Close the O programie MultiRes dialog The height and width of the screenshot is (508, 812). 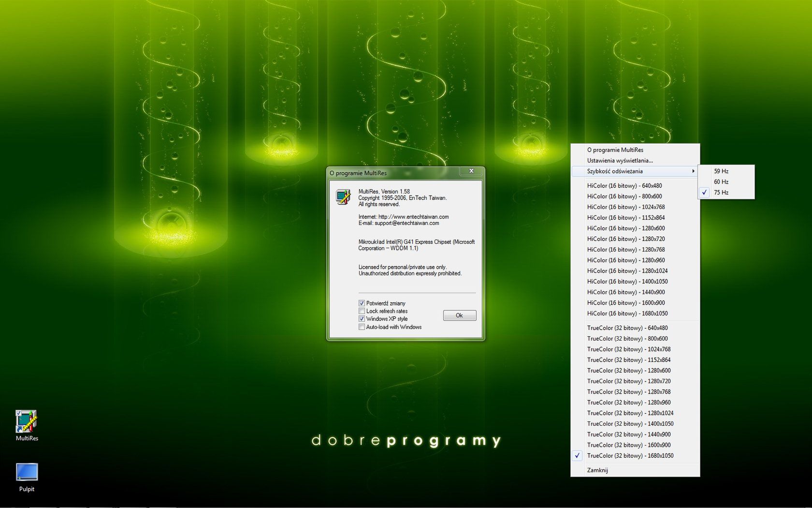(x=471, y=171)
